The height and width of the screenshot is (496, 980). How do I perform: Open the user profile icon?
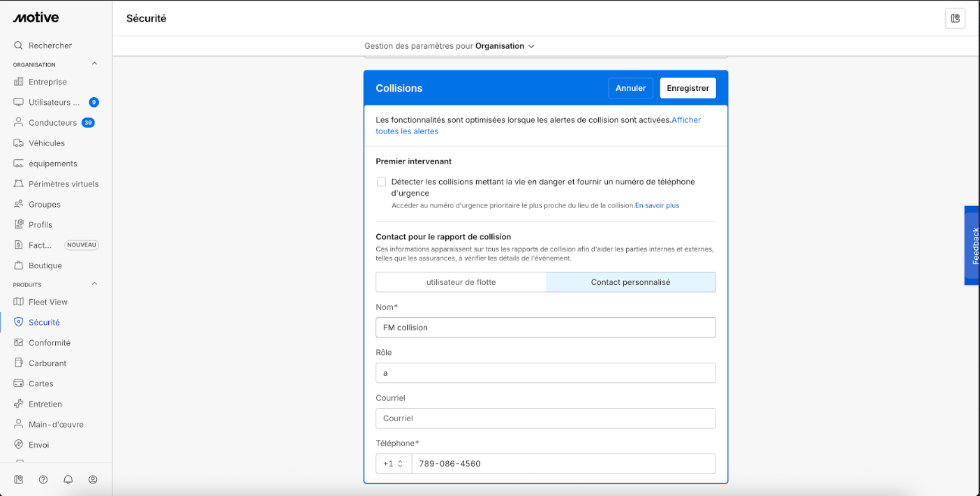coord(93,479)
